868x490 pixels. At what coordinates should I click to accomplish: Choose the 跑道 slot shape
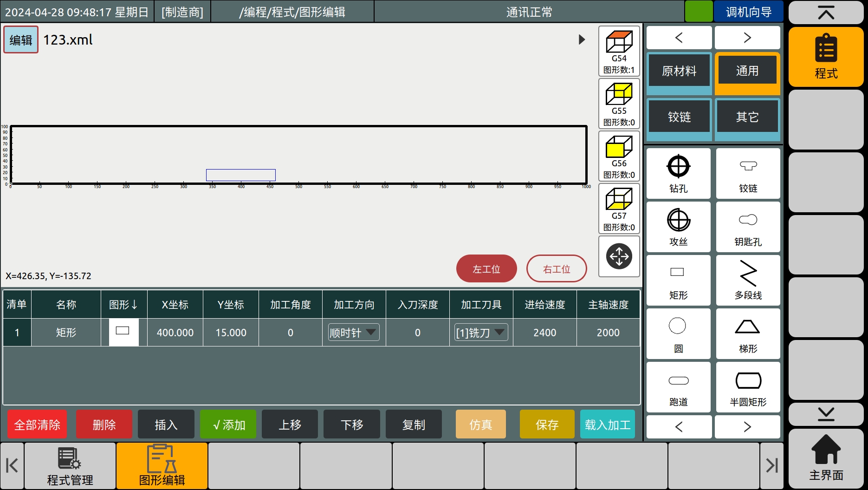(678, 387)
